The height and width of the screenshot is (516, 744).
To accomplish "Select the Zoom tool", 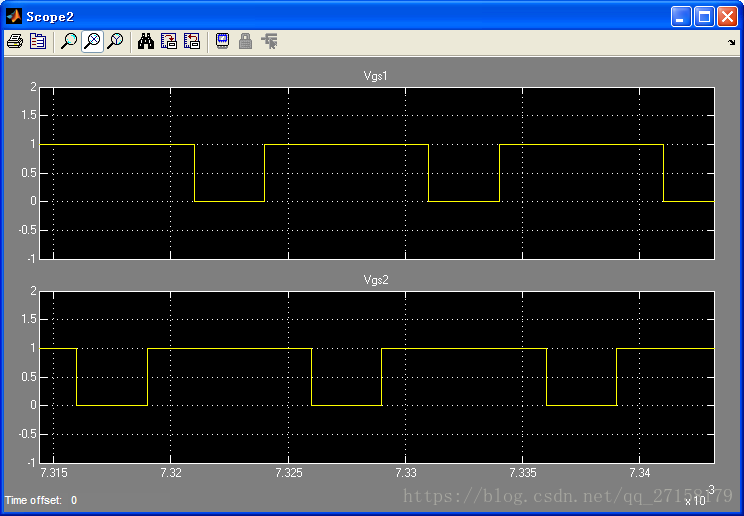I will [69, 42].
